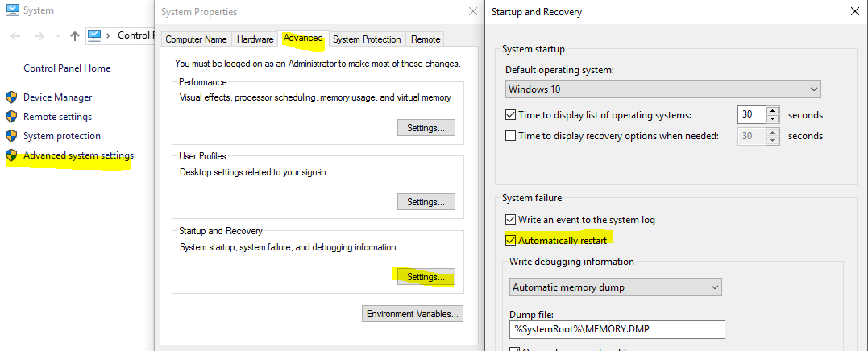This screenshot has height=351, width=868.
Task: Switch to the Hardware tab
Action: coord(255,39)
